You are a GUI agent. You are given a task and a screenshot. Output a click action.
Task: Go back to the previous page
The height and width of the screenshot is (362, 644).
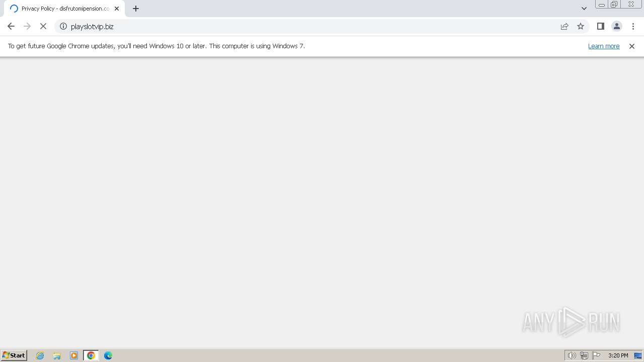click(11, 26)
